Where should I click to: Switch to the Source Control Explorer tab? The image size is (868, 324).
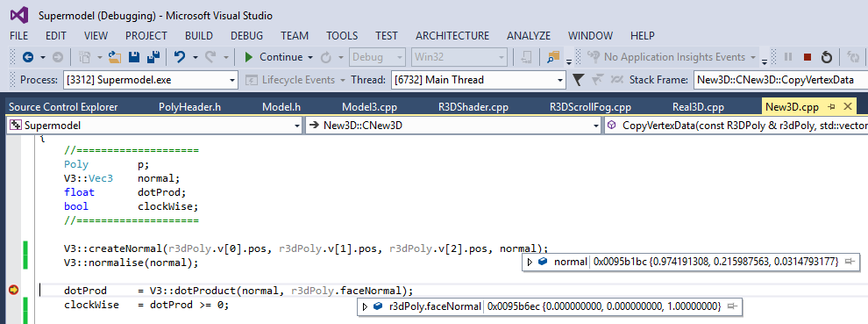[x=64, y=107]
